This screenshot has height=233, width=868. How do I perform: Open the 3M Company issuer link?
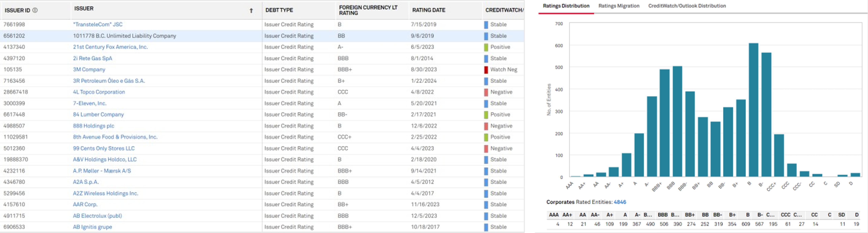coord(89,69)
